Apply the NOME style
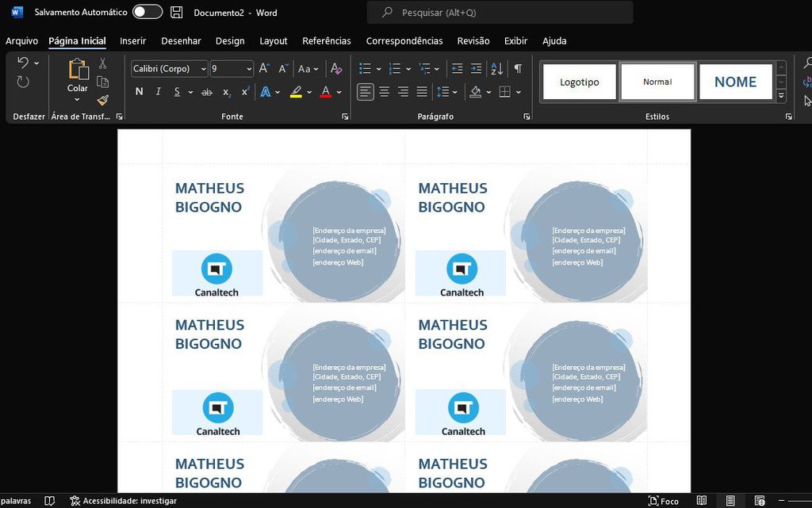Screen dimensions: 812x508 pyautogui.click(x=735, y=82)
